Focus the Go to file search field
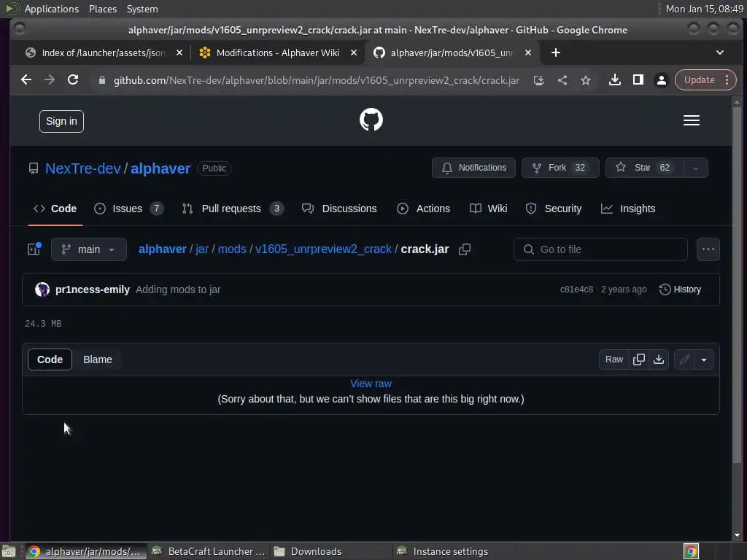This screenshot has width=747, height=560. (601, 249)
